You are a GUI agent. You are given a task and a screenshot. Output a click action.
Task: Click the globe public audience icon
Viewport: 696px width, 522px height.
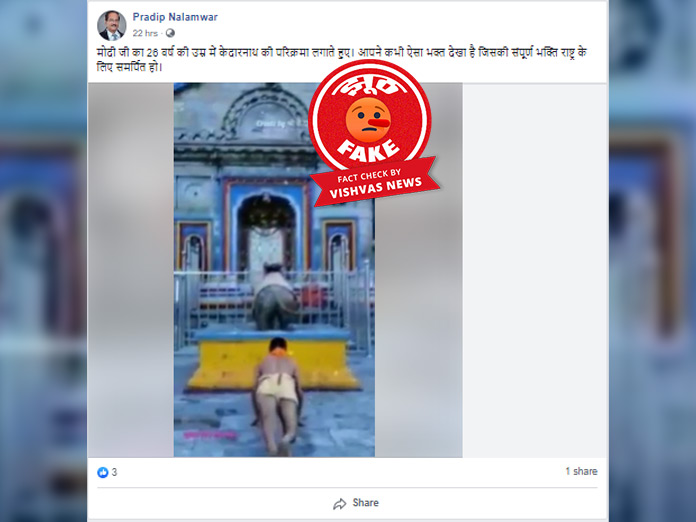[170, 33]
